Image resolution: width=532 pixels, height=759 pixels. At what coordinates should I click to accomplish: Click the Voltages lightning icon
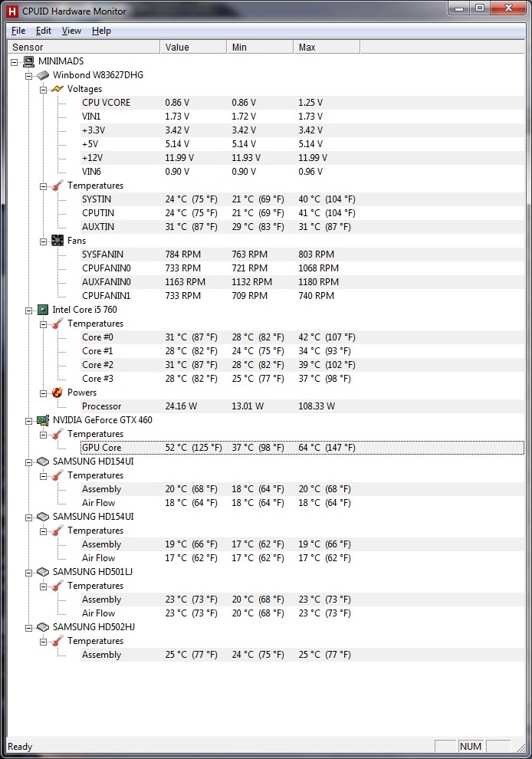57,89
